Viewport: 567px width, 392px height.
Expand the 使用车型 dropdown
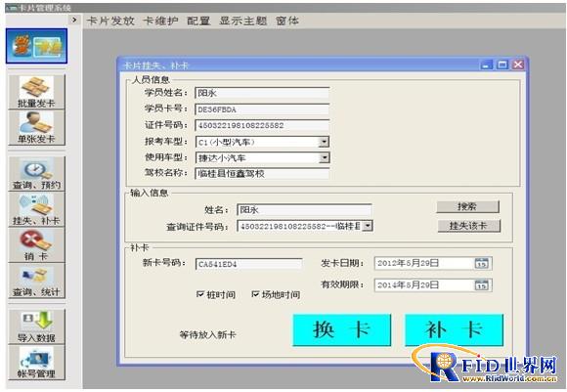(324, 157)
